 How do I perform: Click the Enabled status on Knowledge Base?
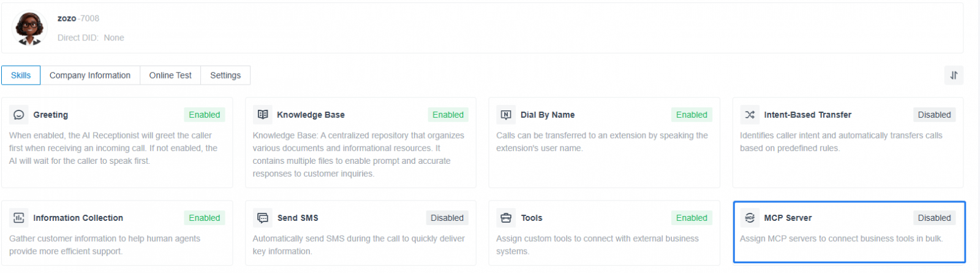(448, 115)
